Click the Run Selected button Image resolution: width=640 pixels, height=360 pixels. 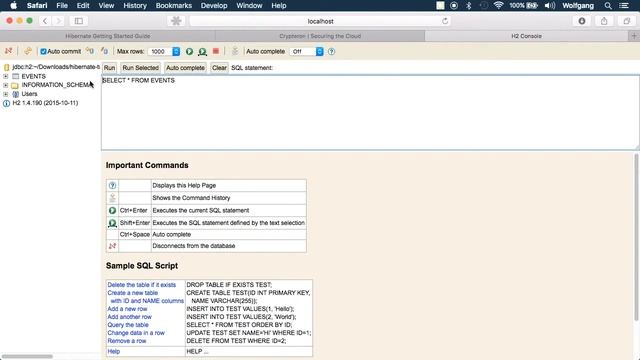140,68
